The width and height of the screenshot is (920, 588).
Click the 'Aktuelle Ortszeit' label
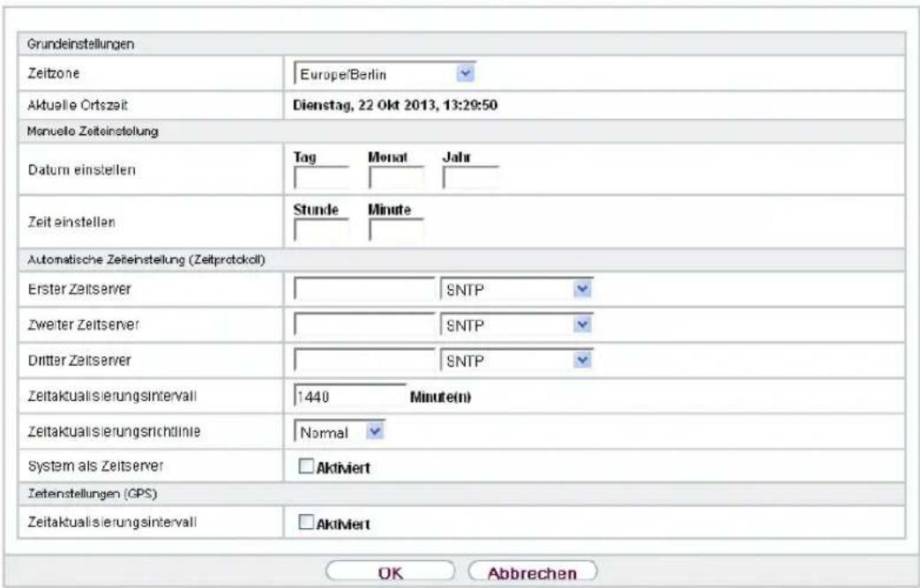pyautogui.click(x=78, y=106)
